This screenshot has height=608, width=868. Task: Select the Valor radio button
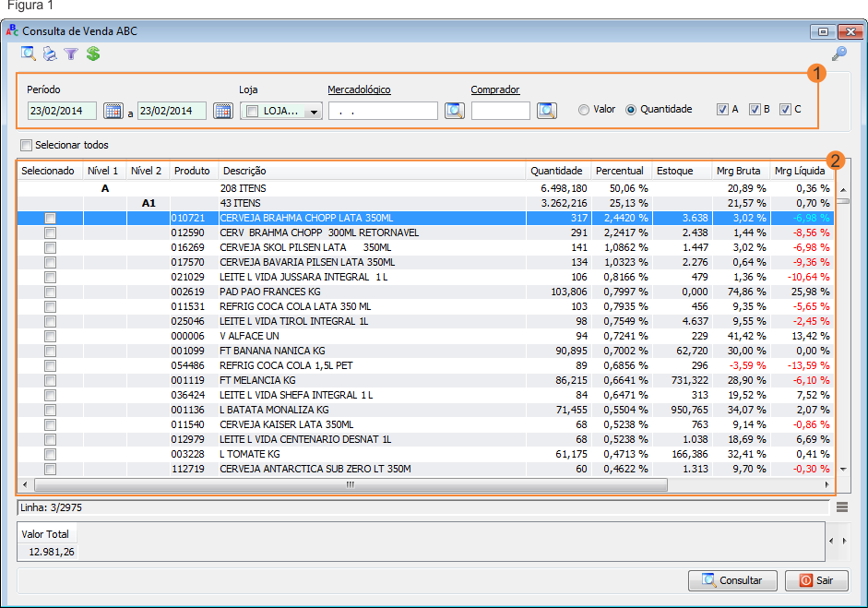pyautogui.click(x=584, y=110)
